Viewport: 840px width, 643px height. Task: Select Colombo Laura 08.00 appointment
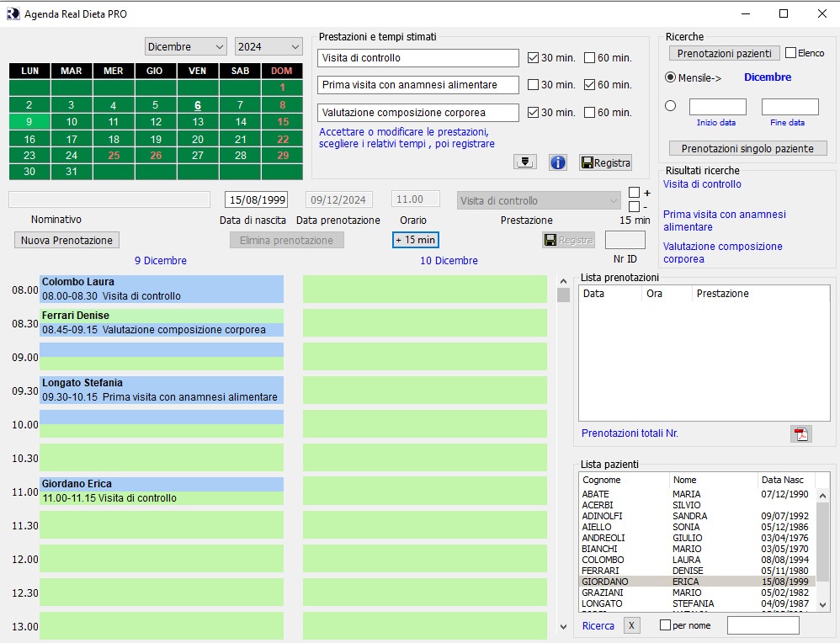[x=162, y=289]
